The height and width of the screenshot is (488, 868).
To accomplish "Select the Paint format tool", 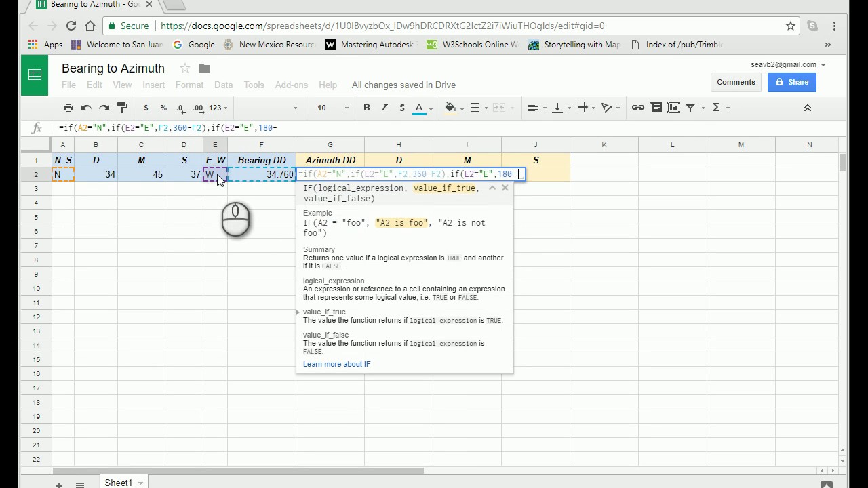I will coord(122,108).
